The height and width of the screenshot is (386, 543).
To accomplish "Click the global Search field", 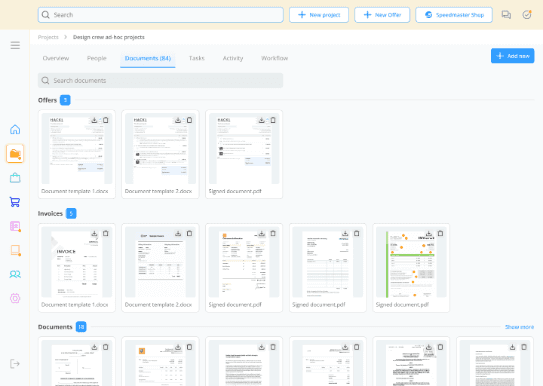I will tap(161, 15).
